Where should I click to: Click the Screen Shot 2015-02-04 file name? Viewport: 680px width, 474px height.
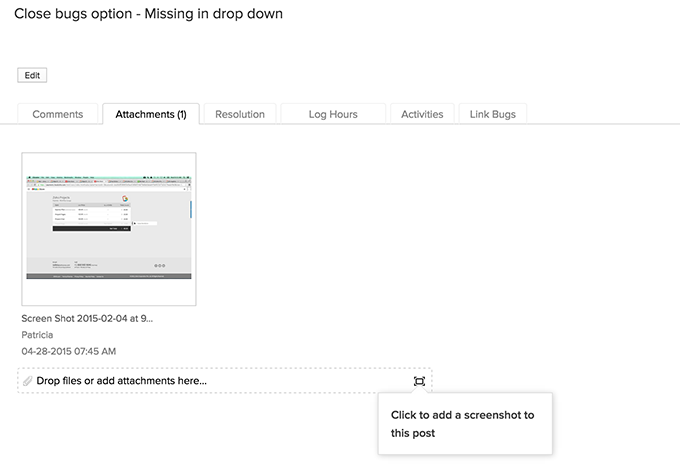coord(87,318)
